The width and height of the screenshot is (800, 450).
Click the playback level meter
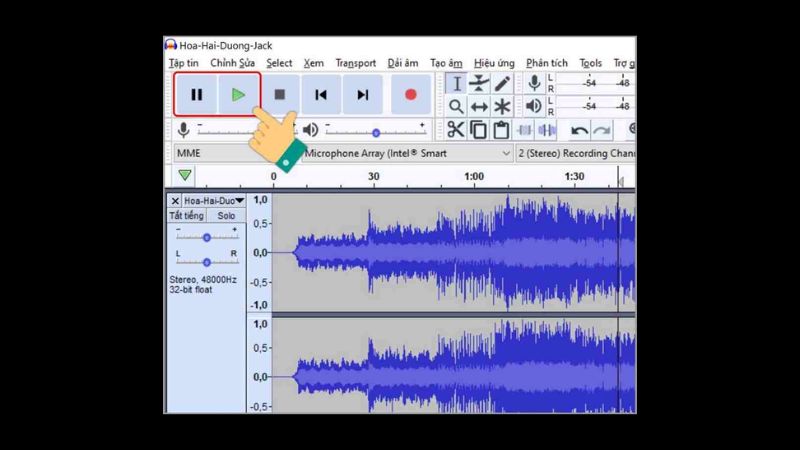pos(595,106)
